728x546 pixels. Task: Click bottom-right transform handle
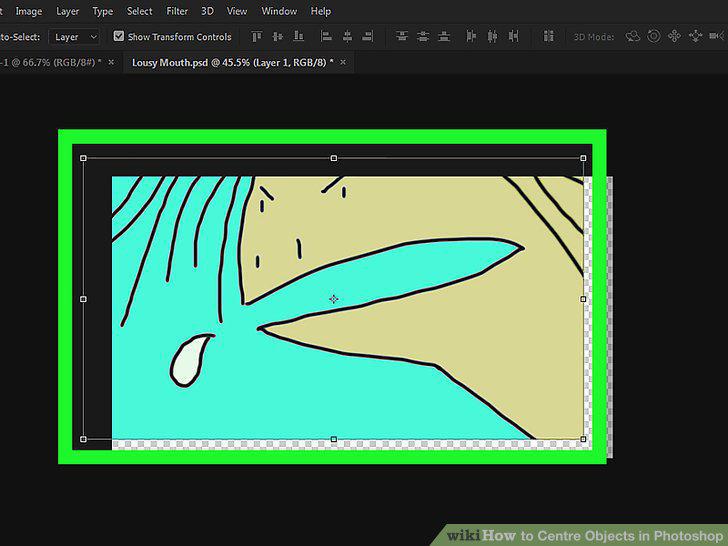point(583,439)
